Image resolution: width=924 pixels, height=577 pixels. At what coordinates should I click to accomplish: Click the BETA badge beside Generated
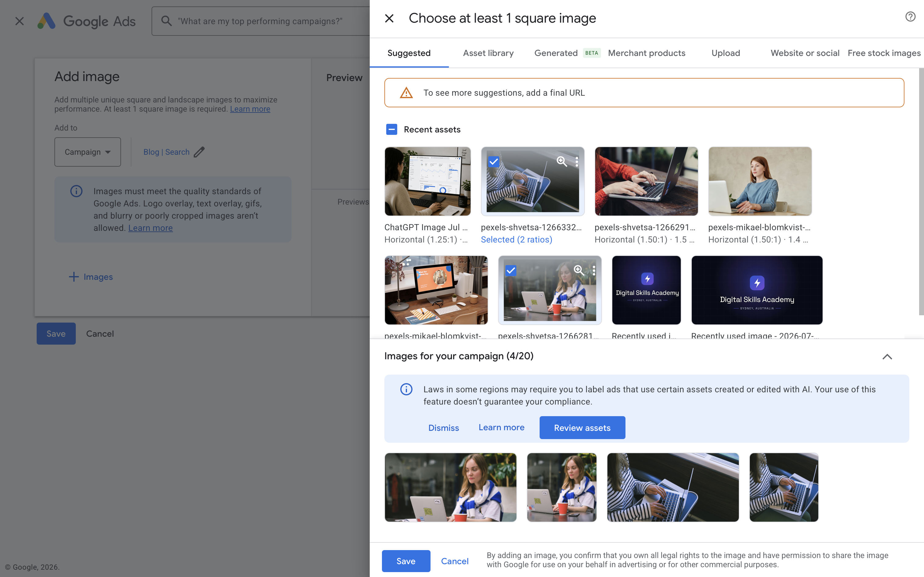tap(592, 53)
